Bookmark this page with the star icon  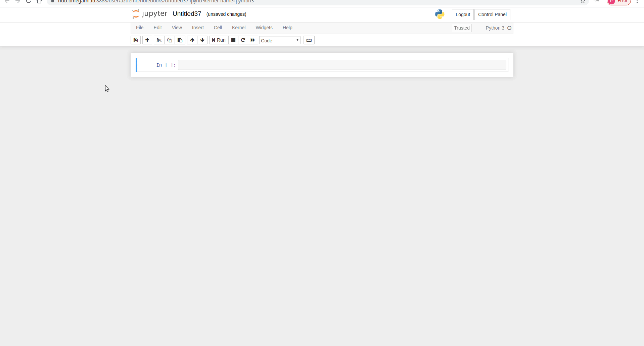point(583,1)
